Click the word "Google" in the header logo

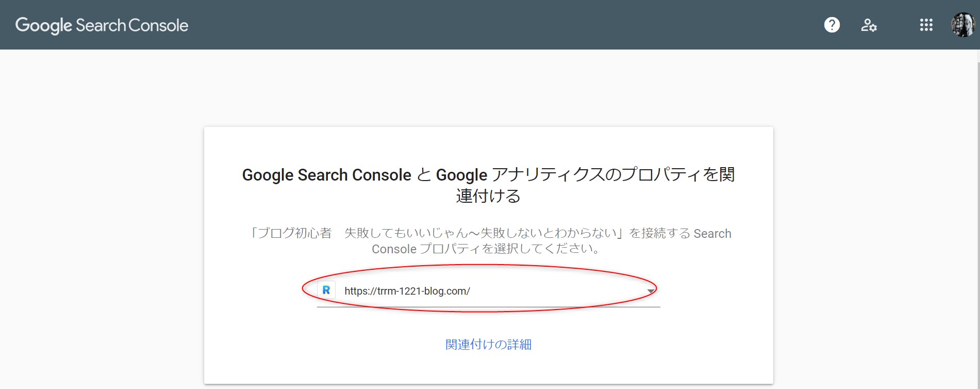click(43, 25)
